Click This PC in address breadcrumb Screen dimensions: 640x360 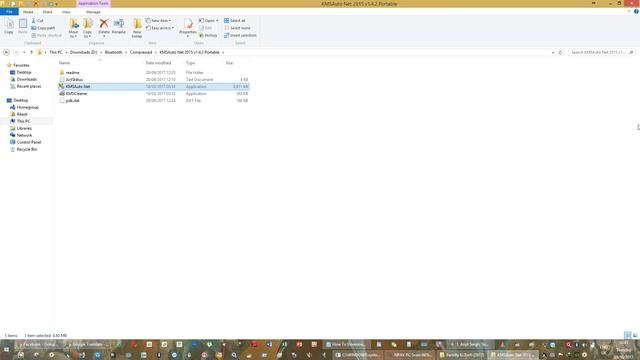tap(56, 52)
